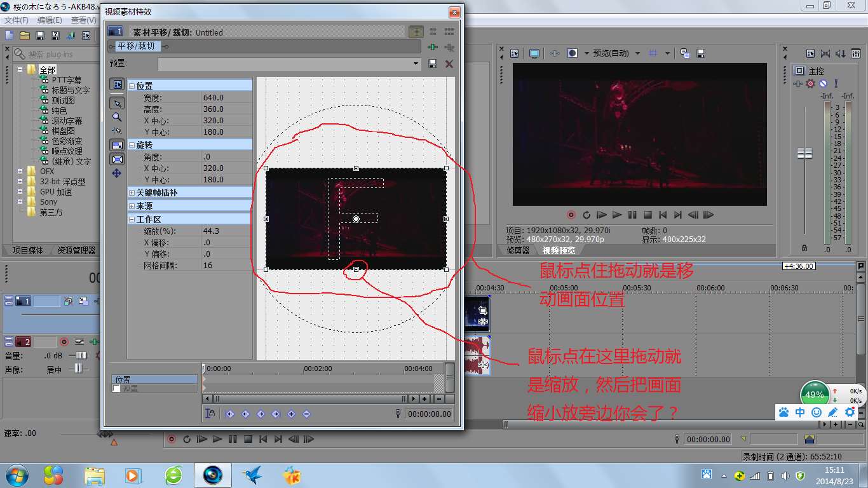Select the 噪点纹理 generator in the tree

point(67,151)
